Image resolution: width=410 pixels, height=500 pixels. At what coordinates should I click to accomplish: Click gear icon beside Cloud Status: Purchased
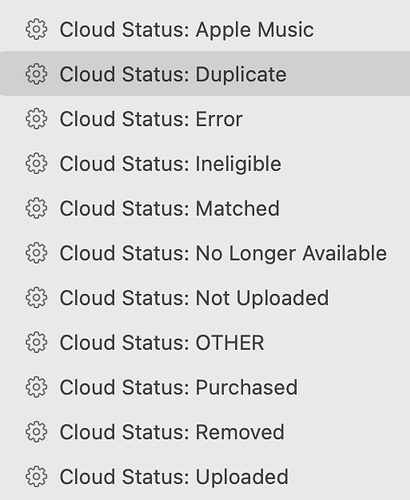tap(36, 387)
